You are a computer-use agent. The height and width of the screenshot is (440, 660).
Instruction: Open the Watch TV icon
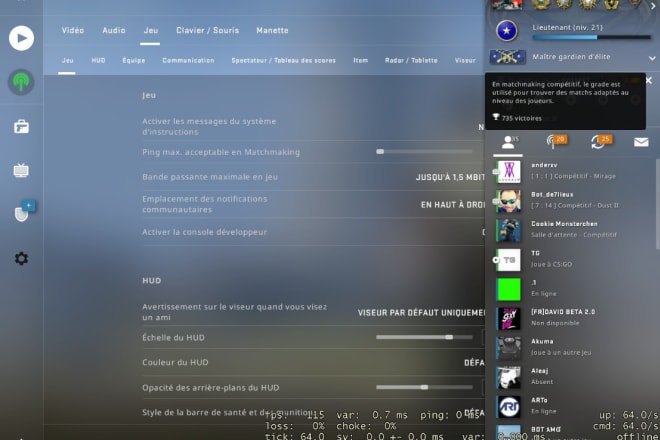coord(21,171)
